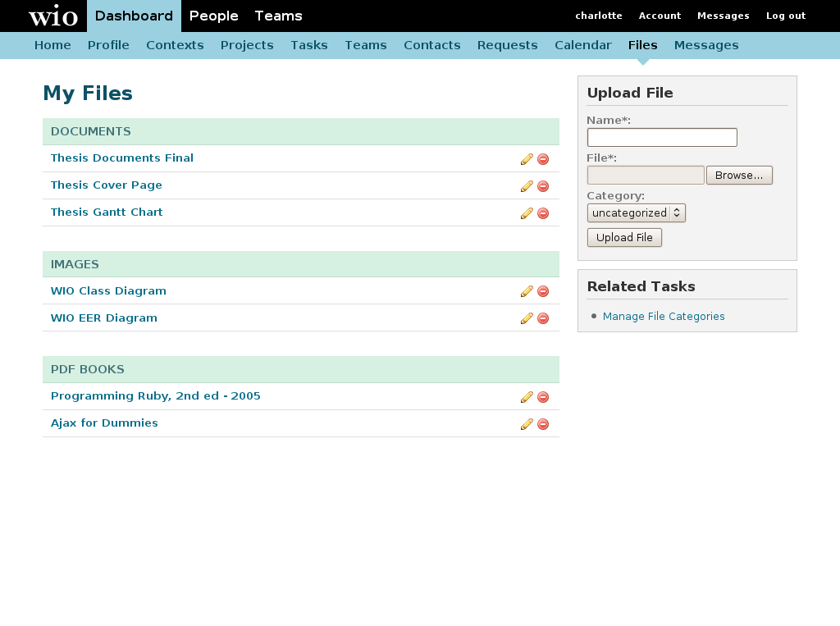This screenshot has height=626, width=840.
Task: Edit Programming Ruby book entry
Action: coord(527,397)
